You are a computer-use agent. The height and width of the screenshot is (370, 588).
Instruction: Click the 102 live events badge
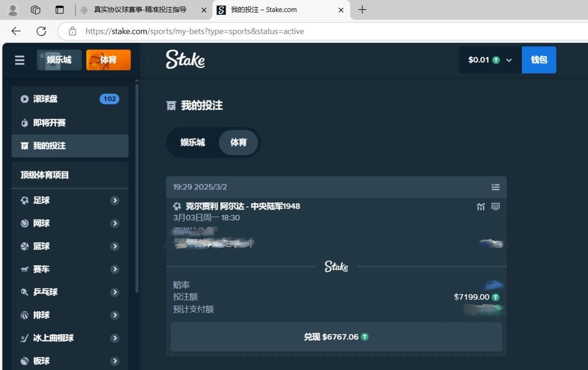coord(110,99)
